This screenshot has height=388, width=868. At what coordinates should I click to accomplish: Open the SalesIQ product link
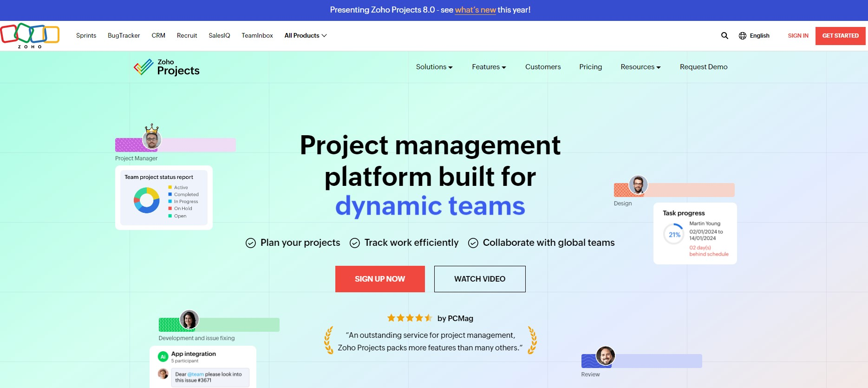tap(219, 36)
